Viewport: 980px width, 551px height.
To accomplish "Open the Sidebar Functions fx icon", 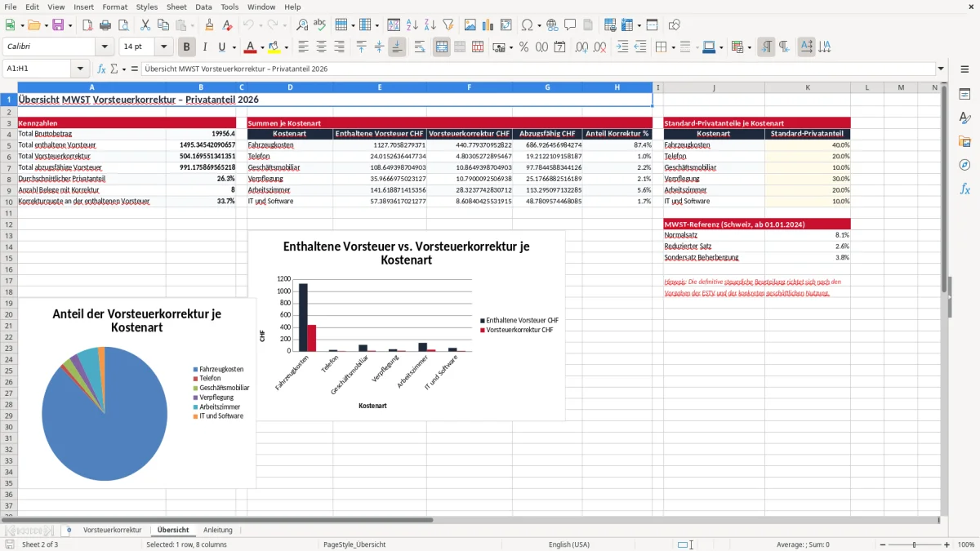I will point(964,189).
